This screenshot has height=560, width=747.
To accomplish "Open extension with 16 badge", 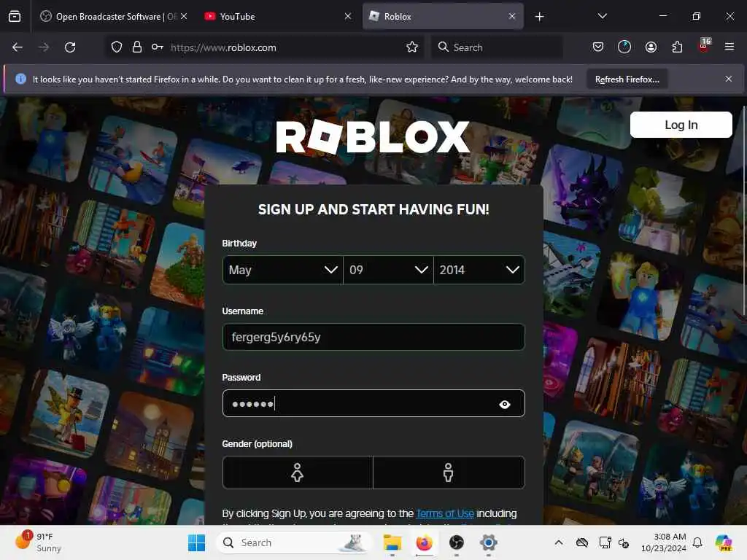I will (704, 45).
